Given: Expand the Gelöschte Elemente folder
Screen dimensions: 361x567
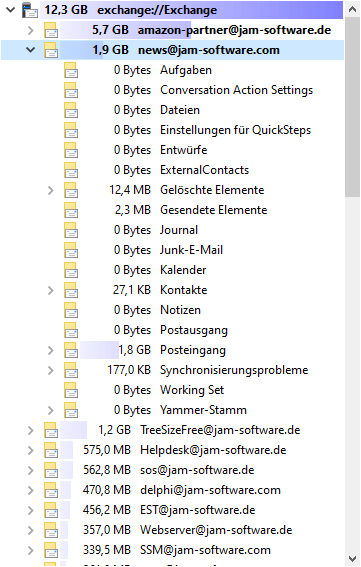Looking at the screenshot, I should pos(51,190).
